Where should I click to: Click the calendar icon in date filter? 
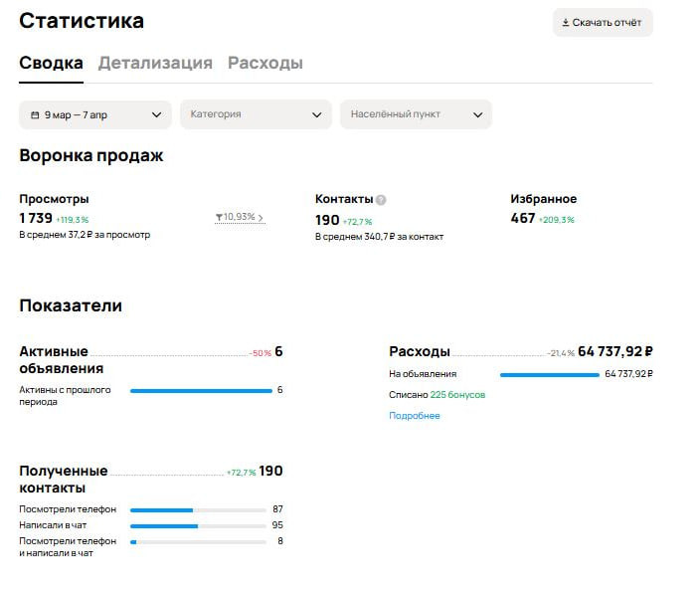point(35,115)
